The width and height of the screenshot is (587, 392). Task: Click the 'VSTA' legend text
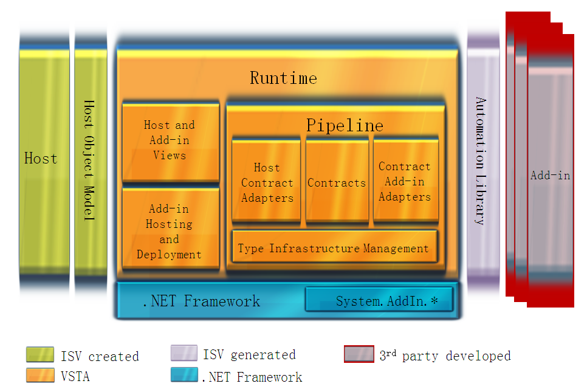point(75,376)
